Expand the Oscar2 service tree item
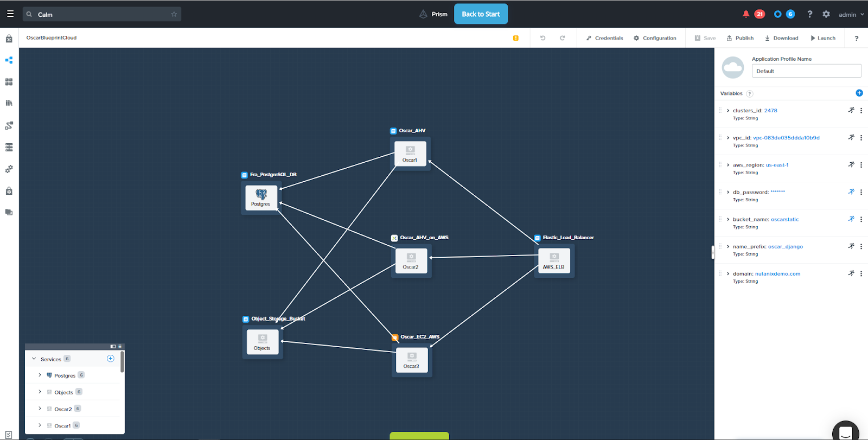The image size is (868, 440). click(40, 409)
